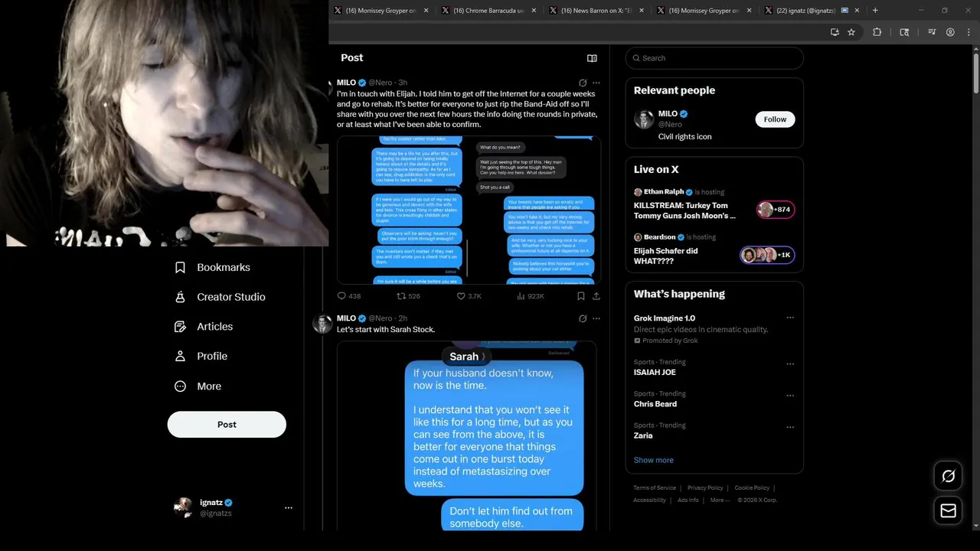980x551 pixels.
Task: Expand the footer More menu
Action: point(720,500)
